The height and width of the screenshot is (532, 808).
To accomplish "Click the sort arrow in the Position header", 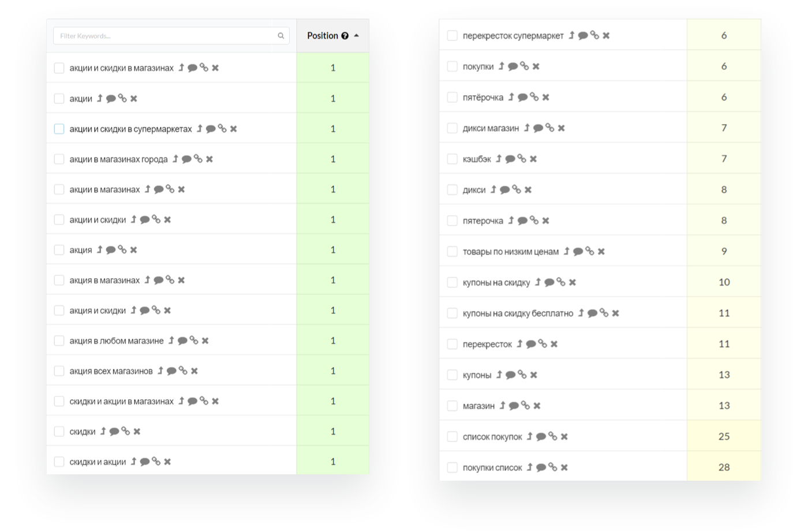I will (357, 36).
